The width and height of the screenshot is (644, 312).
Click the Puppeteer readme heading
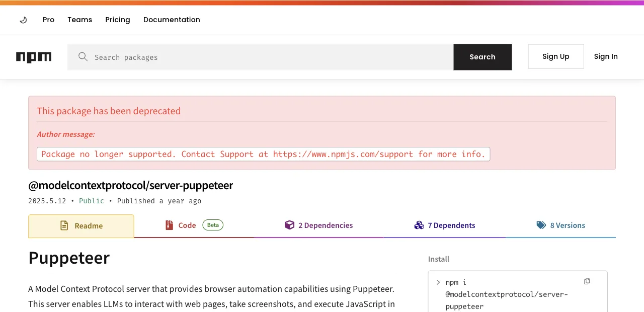click(x=69, y=258)
